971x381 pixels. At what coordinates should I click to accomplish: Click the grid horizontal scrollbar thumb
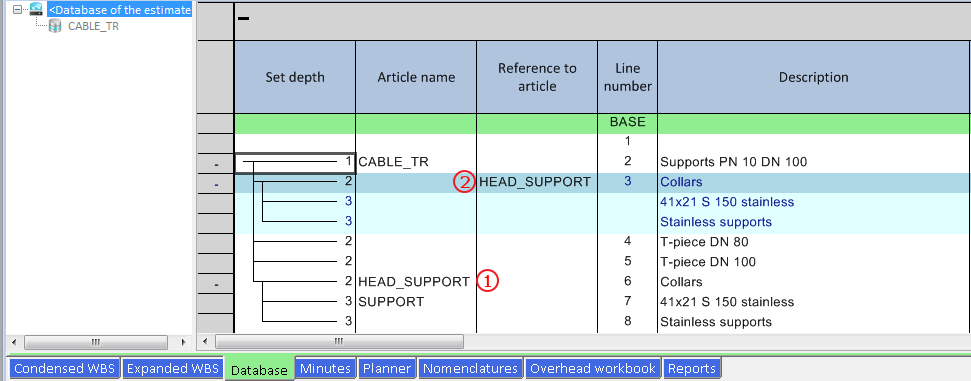pyautogui.click(x=339, y=341)
